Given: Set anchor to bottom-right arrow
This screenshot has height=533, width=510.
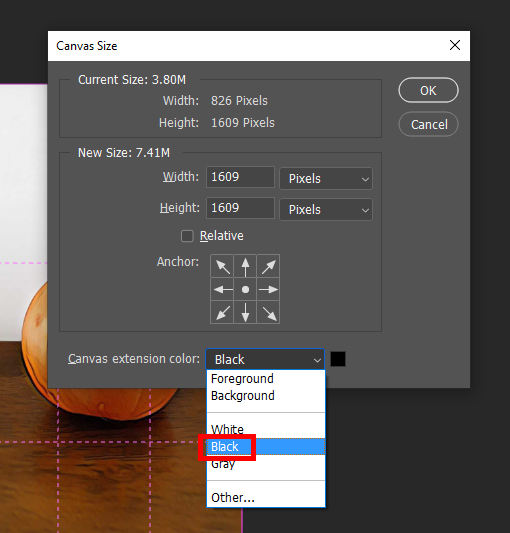Looking at the screenshot, I should pyautogui.click(x=268, y=312).
